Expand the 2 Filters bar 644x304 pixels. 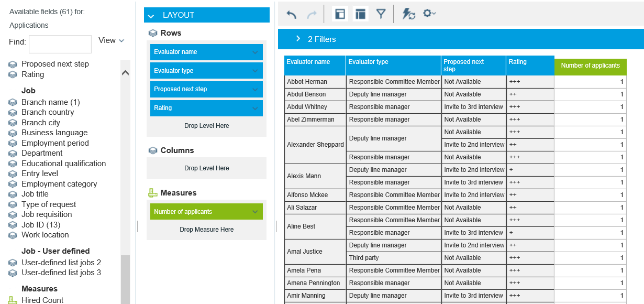(x=298, y=39)
